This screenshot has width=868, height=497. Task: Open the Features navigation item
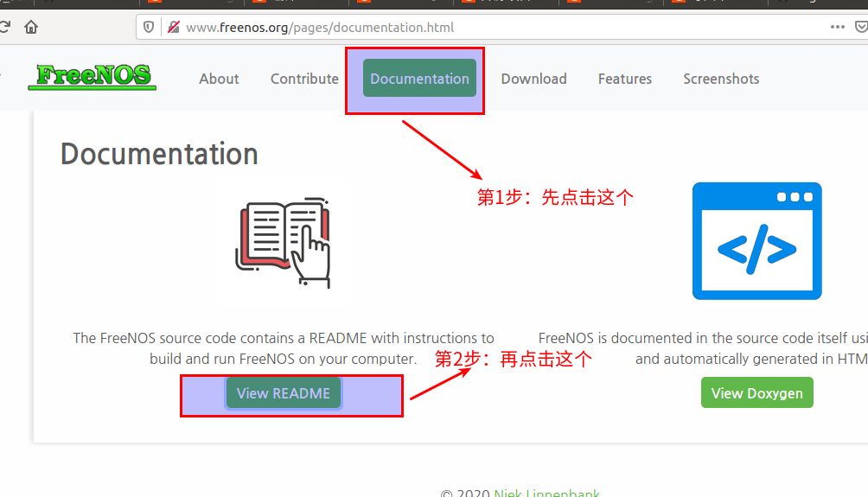[x=625, y=79]
